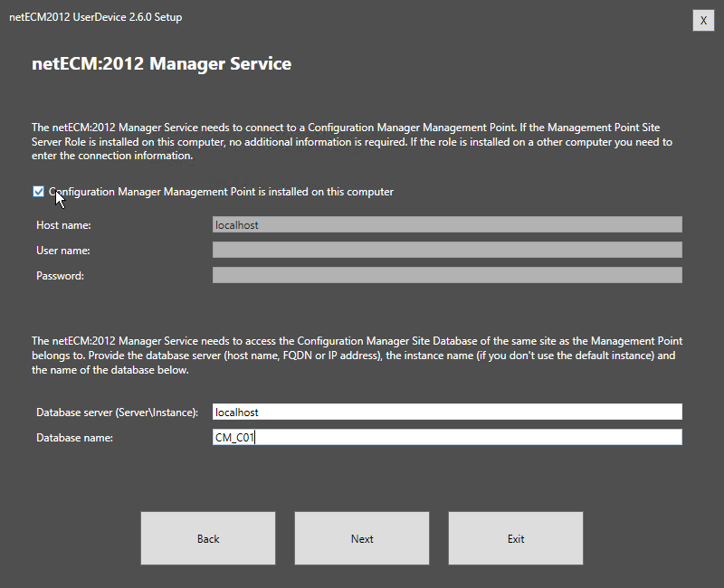Click the 'Database server (Server\Instance):' label

(118, 413)
